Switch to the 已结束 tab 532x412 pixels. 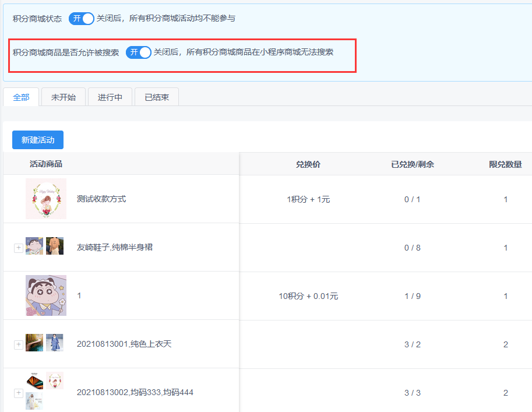pos(157,97)
